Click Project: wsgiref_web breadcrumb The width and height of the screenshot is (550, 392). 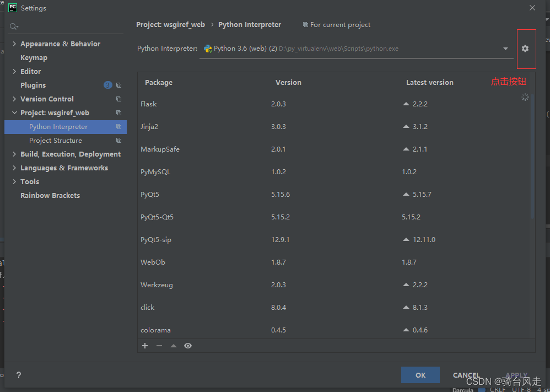[x=170, y=25]
